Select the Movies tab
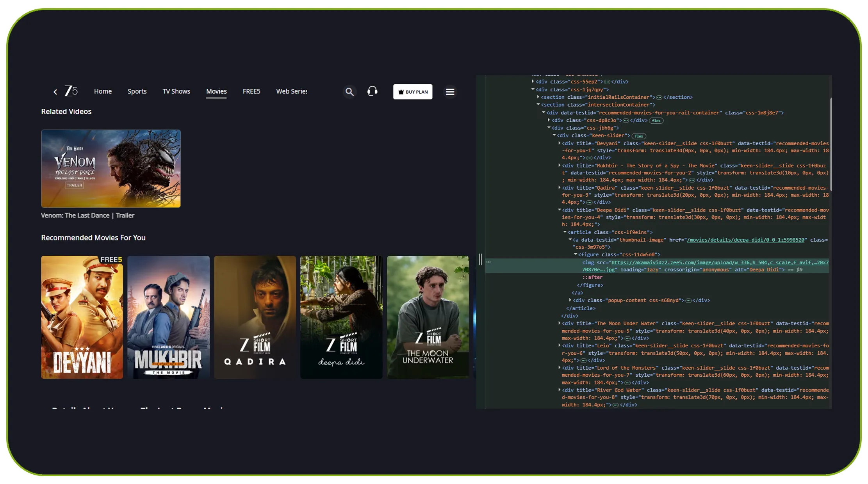 (216, 91)
